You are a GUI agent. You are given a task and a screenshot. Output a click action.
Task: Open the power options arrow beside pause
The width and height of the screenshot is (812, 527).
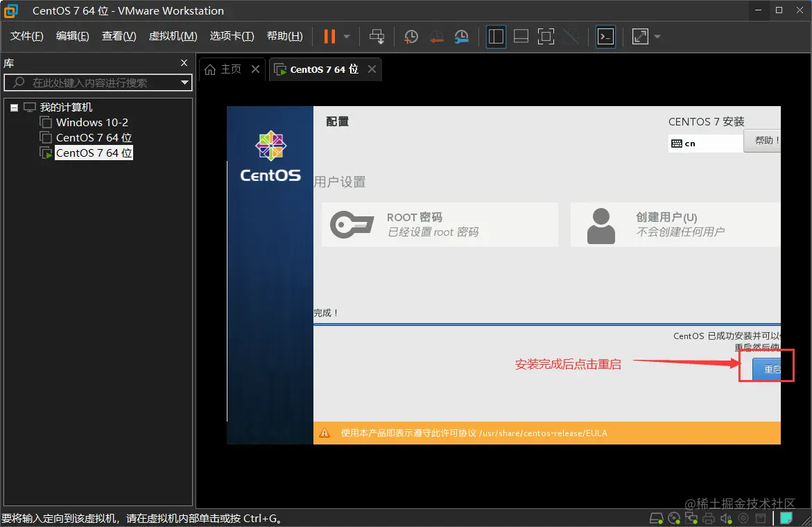tap(347, 36)
